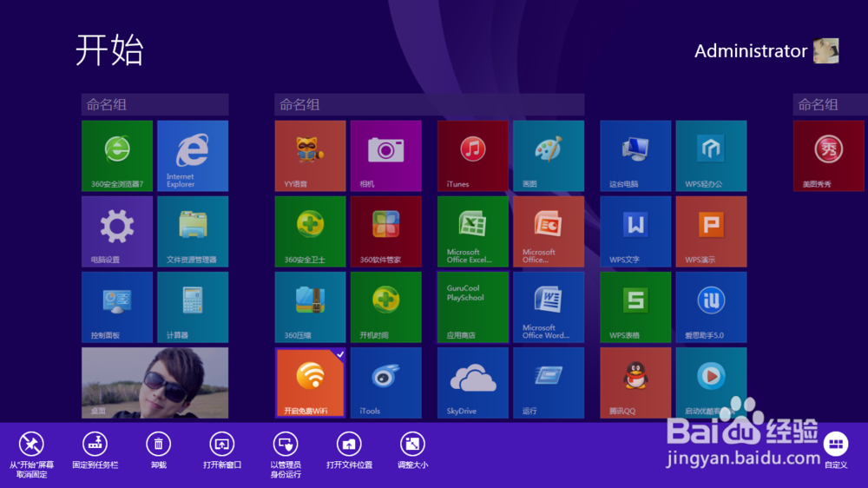Open the 相机 camera tile
The width and height of the screenshot is (868, 488).
pyautogui.click(x=386, y=155)
